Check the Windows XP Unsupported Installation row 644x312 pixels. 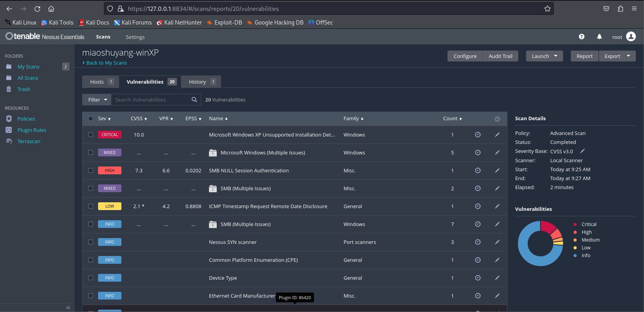[91, 135]
